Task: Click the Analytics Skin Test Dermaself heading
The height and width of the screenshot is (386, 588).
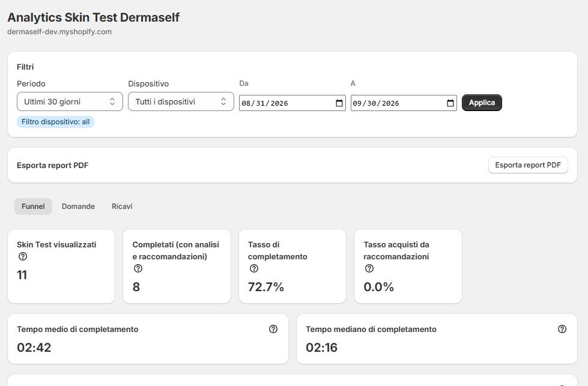Action: pyautogui.click(x=93, y=17)
